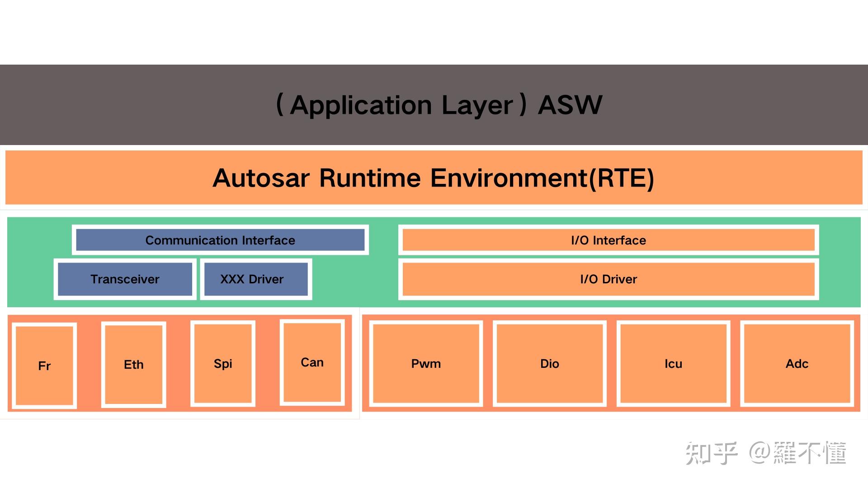
Task: Click the Dio driver box
Action: click(x=549, y=364)
